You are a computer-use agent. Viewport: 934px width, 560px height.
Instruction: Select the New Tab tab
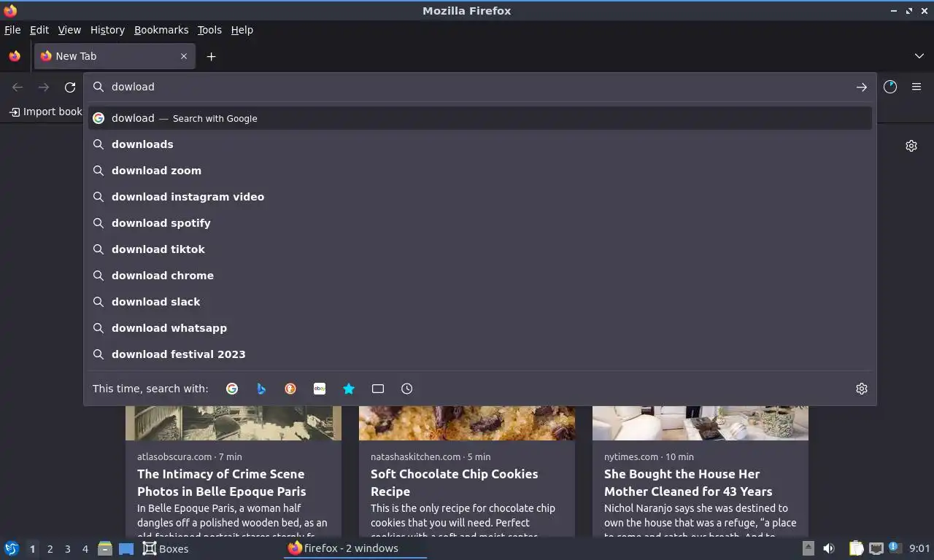(x=114, y=56)
